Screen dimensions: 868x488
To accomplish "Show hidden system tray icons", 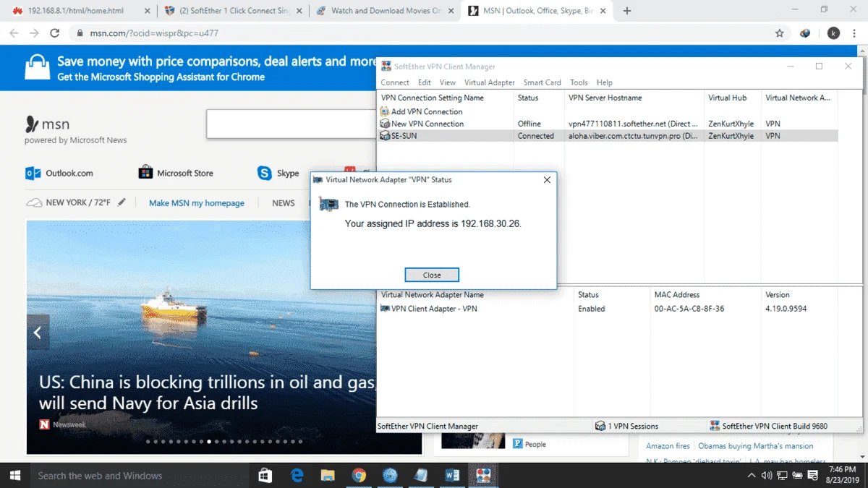I will coord(752,476).
